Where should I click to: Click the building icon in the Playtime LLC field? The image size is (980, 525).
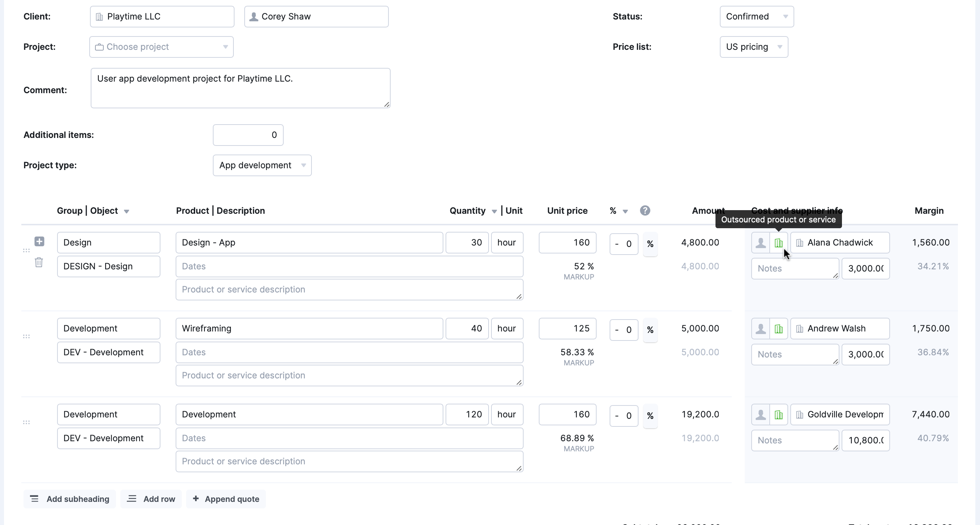click(x=99, y=16)
